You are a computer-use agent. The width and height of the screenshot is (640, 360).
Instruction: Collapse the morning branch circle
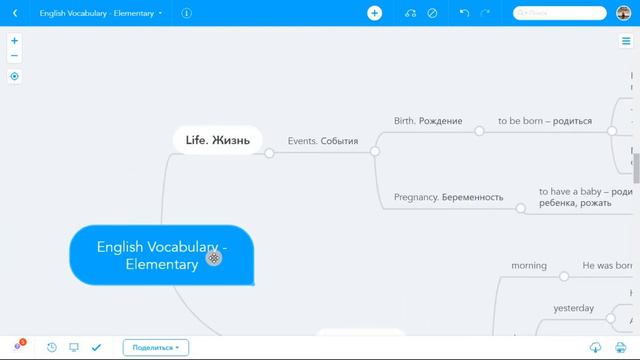point(564,276)
